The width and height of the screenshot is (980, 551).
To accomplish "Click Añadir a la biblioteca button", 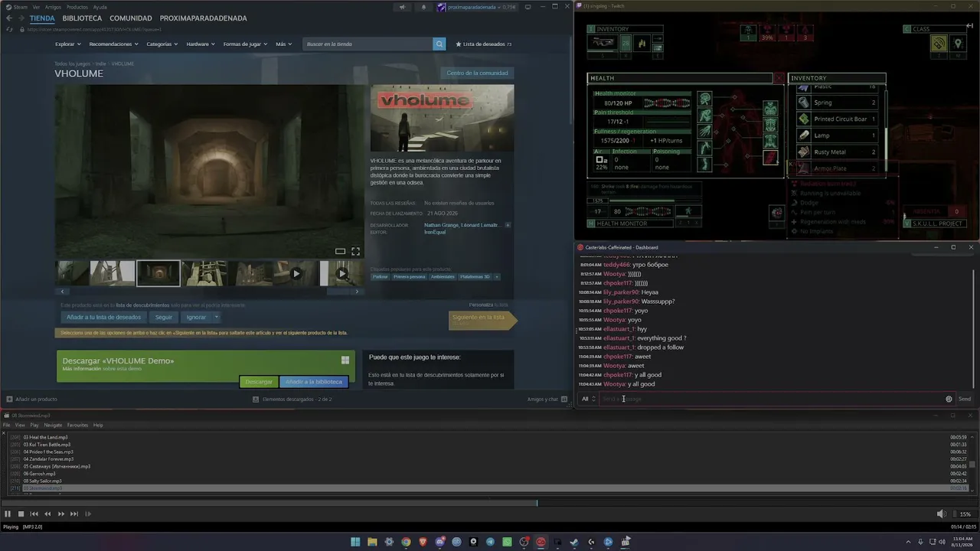I will 314,382.
